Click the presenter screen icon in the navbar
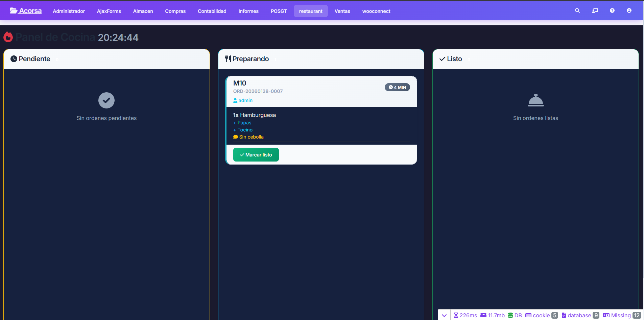 pyautogui.click(x=595, y=11)
